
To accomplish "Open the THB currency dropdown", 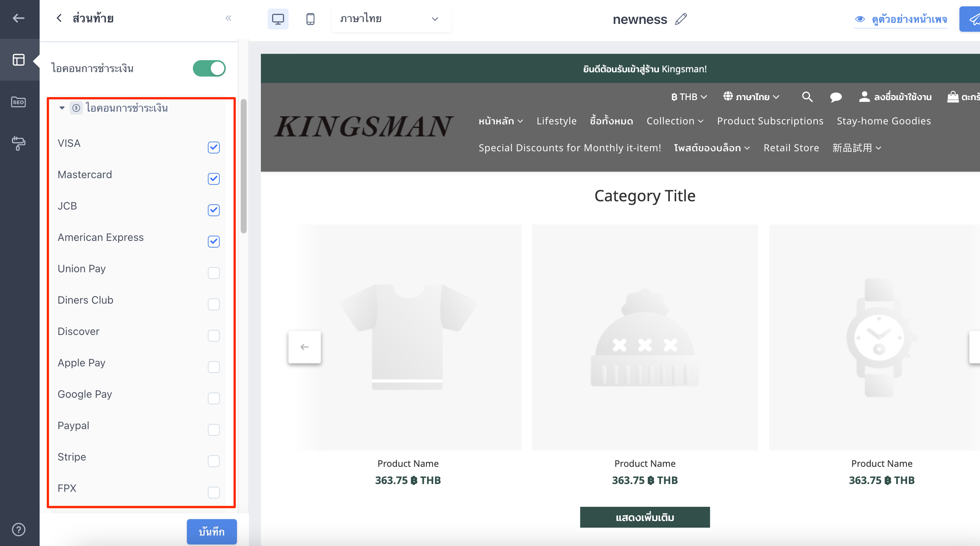I will click(689, 97).
